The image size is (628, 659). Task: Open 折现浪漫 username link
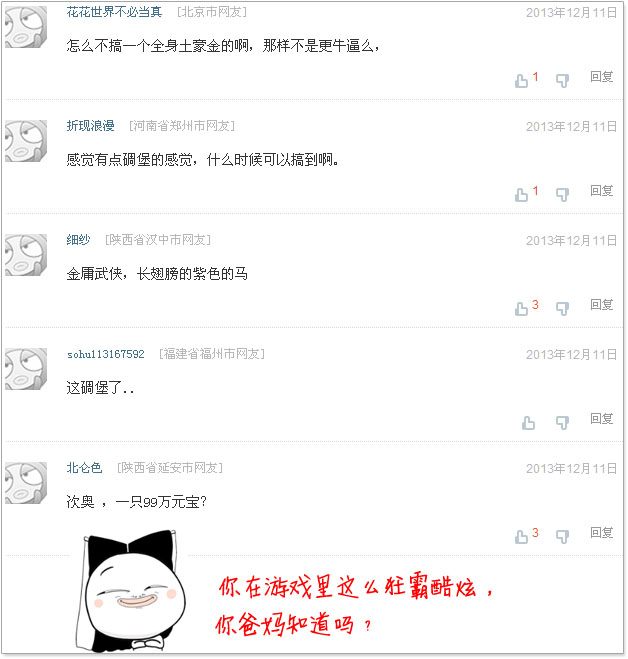tap(90, 126)
